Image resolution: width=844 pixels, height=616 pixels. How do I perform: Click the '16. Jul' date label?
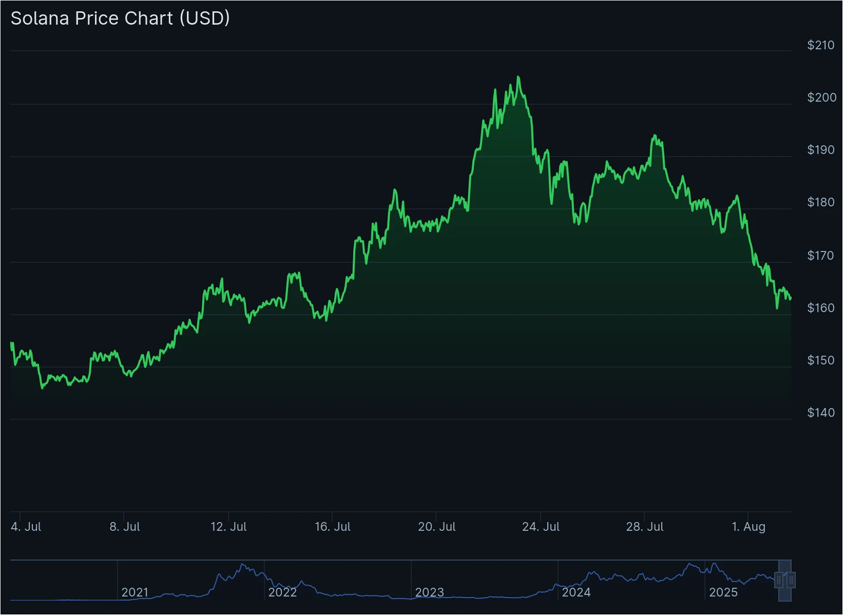tap(332, 527)
